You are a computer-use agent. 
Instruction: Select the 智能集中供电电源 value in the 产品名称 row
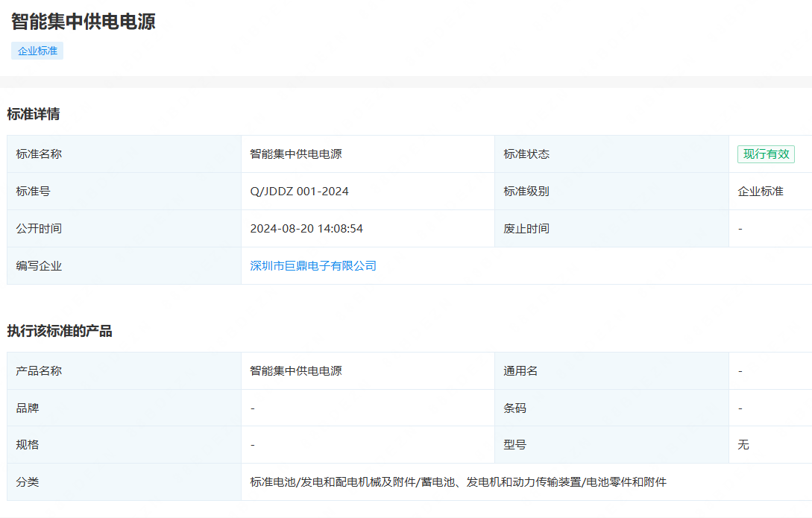(296, 371)
